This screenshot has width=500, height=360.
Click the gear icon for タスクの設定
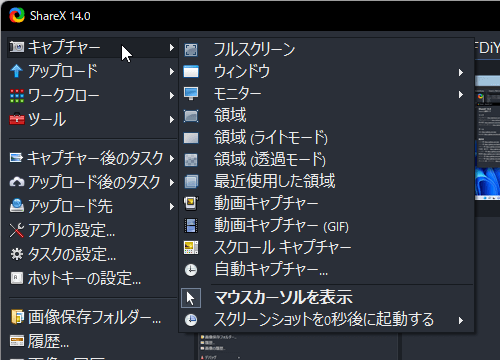tap(17, 254)
